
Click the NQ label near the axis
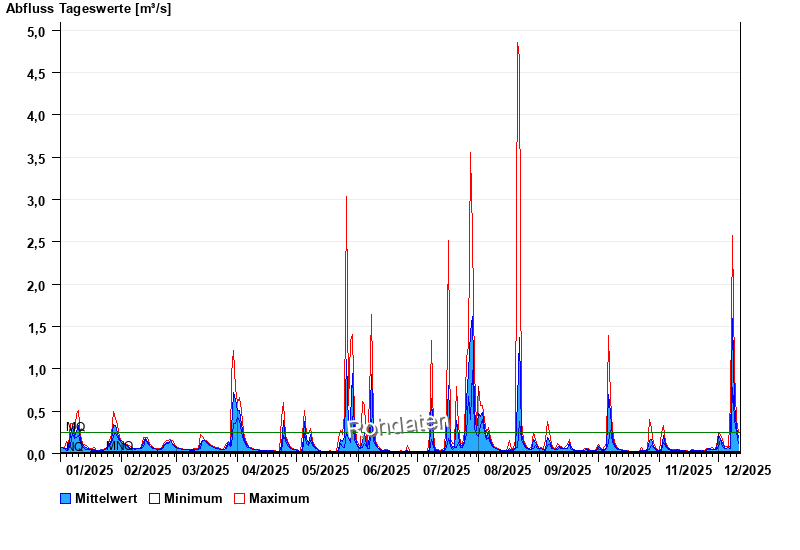(74, 446)
